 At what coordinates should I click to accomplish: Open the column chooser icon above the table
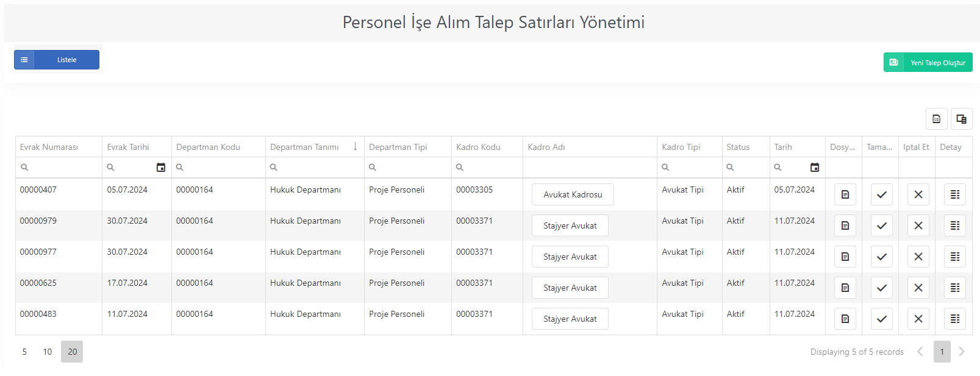[961, 119]
